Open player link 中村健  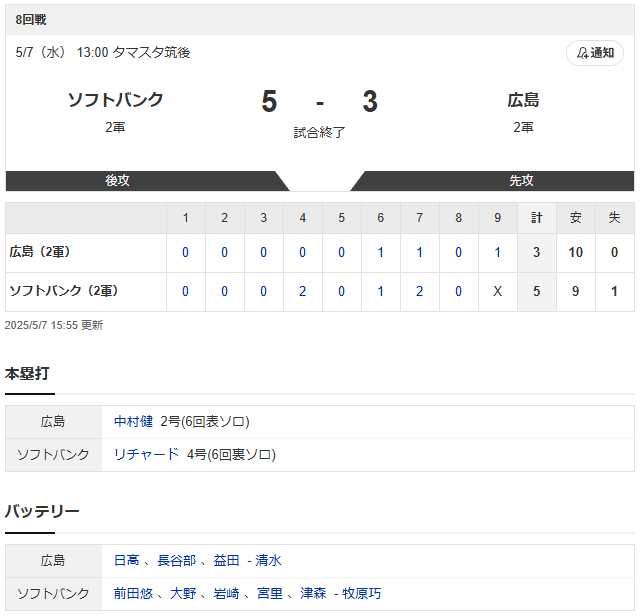coord(133,421)
